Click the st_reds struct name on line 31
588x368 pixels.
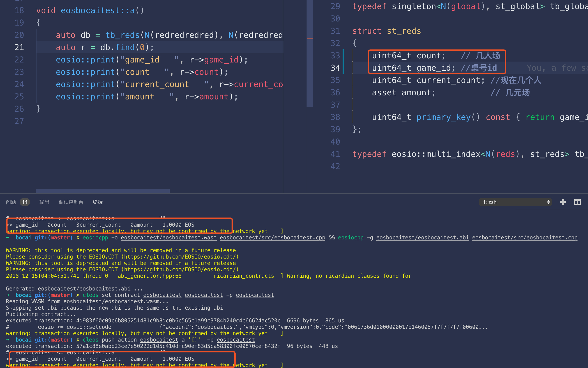404,31
